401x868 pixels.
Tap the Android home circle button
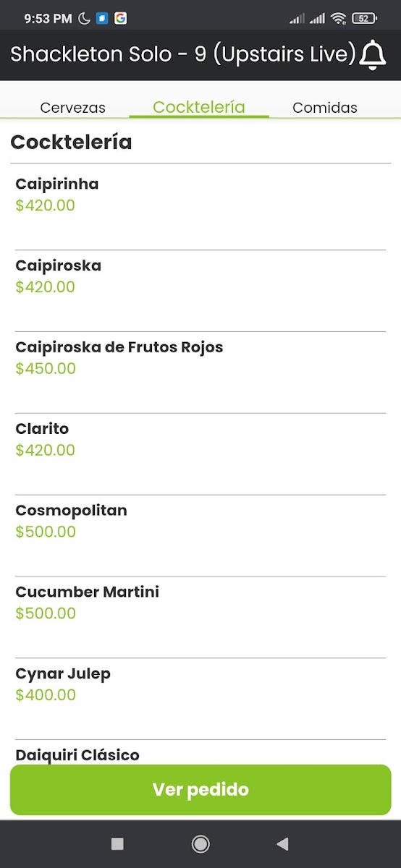[200, 843]
